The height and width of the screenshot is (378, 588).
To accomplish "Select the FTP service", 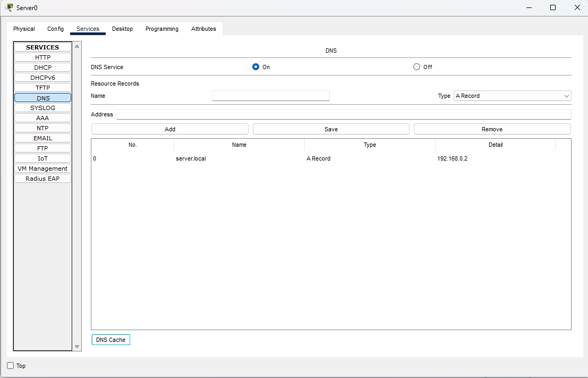I will (42, 148).
